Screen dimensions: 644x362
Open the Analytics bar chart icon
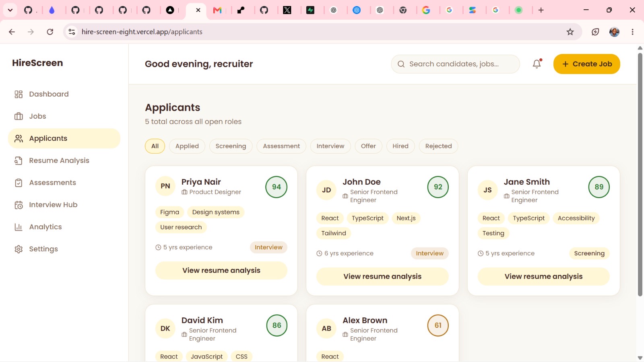coord(19,227)
